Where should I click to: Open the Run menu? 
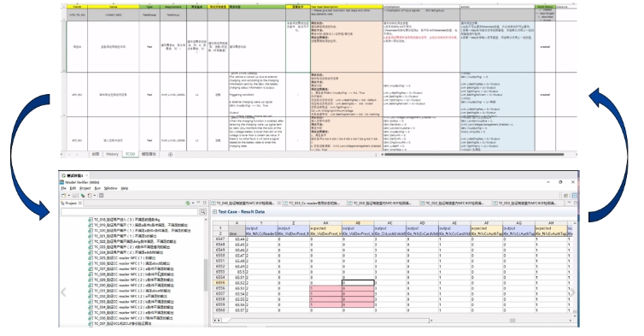click(97, 188)
